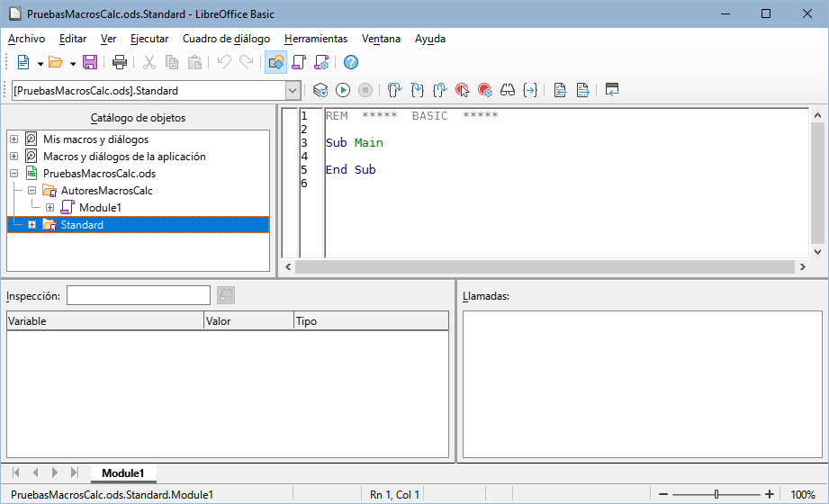This screenshot has width=829, height=504.
Task: Click the Select Module icon with gear
Action: 321,62
